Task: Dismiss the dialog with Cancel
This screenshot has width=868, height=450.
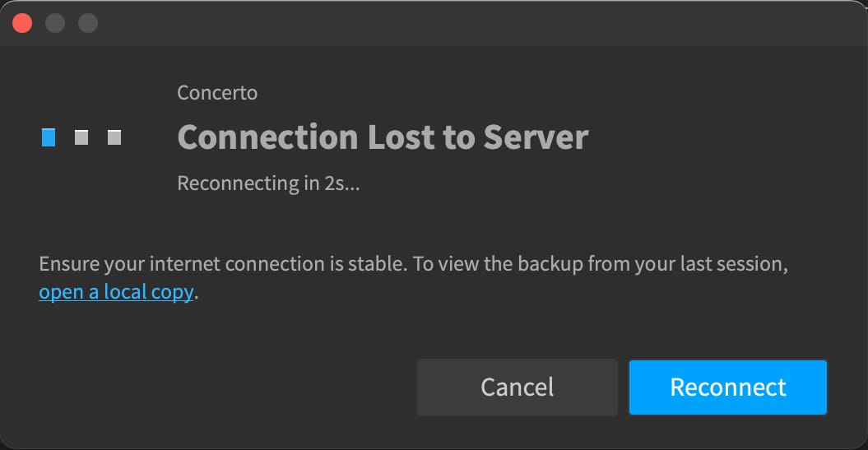Action: coord(517,387)
